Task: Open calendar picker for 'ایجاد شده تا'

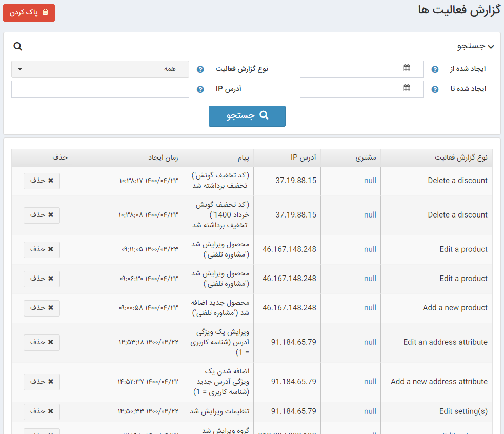Action: 407,89
